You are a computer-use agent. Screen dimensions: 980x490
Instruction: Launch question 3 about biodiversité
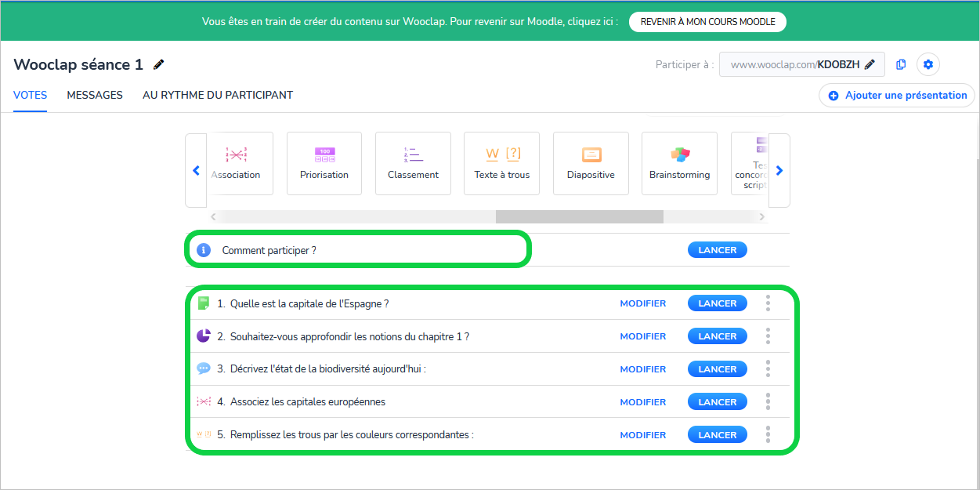pos(718,369)
